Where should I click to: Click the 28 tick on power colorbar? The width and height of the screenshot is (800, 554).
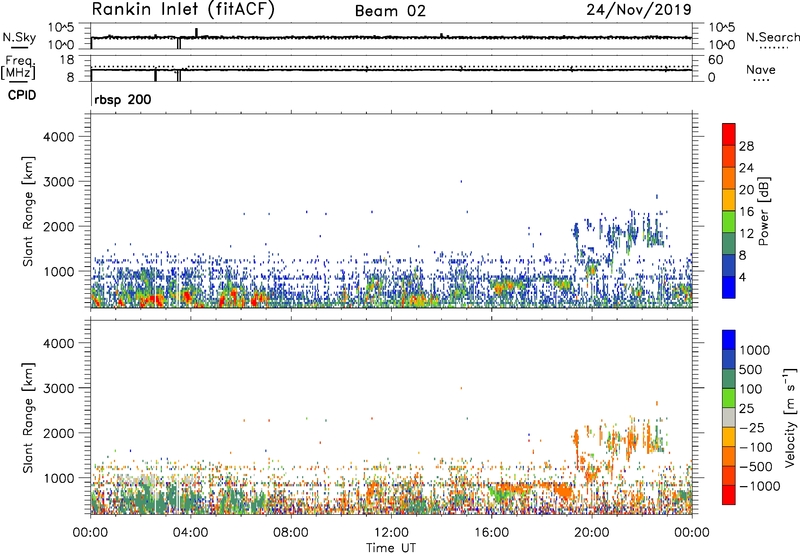point(746,146)
